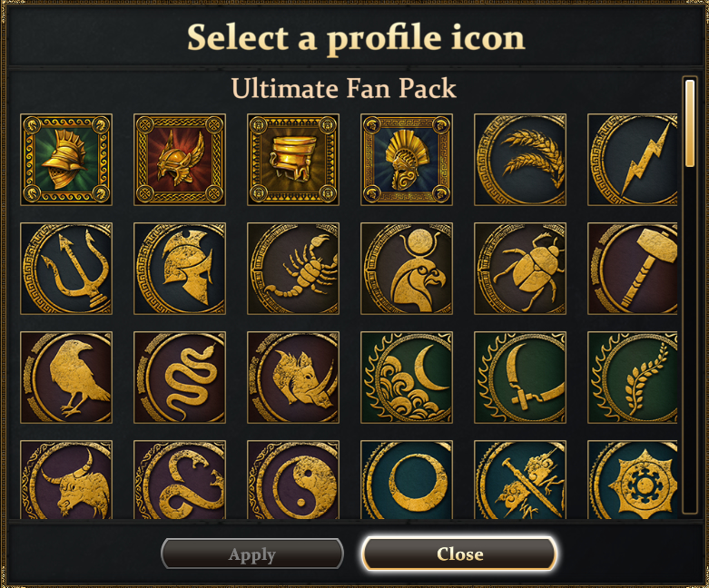Pick the coiled snake icon
This screenshot has width=709, height=588.
(180, 377)
